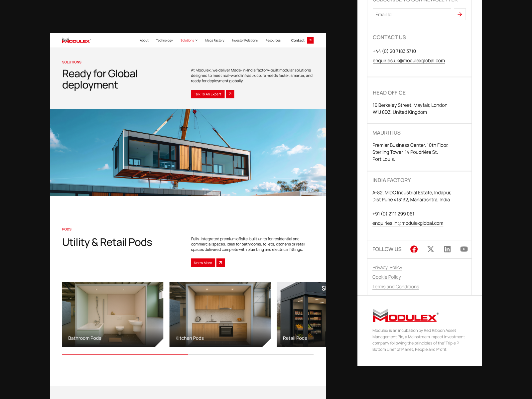Click arrow icon next to Know More
The image size is (532, 399).
coord(220,263)
